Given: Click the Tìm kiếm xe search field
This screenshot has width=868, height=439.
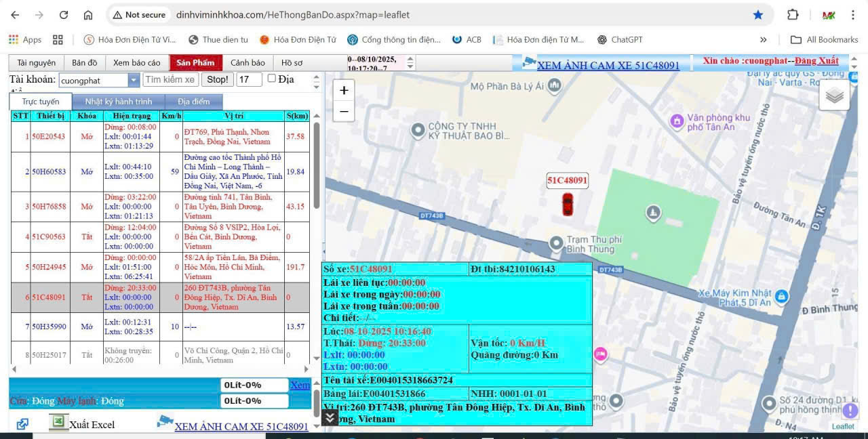Looking at the screenshot, I should [x=171, y=80].
